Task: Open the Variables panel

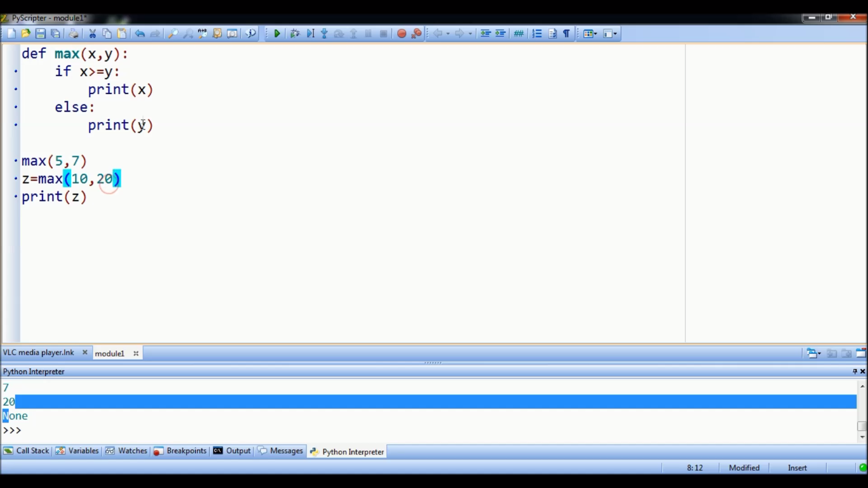Action: tap(81, 451)
